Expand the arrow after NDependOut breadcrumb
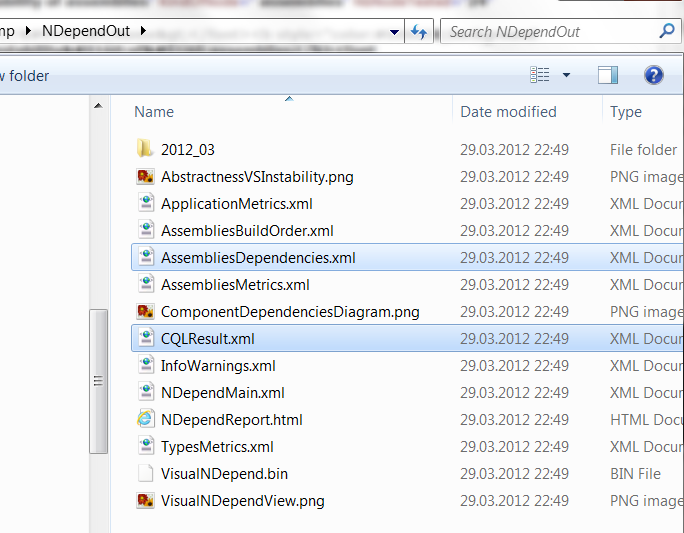 point(143,31)
